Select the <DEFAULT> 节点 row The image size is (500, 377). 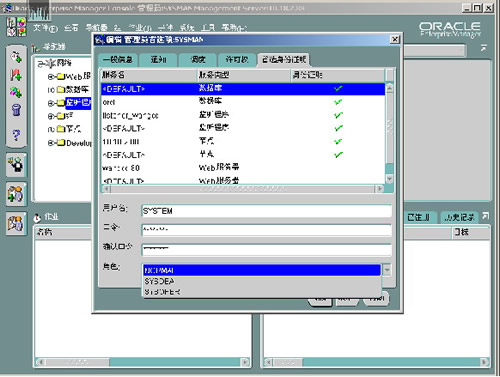point(243,155)
